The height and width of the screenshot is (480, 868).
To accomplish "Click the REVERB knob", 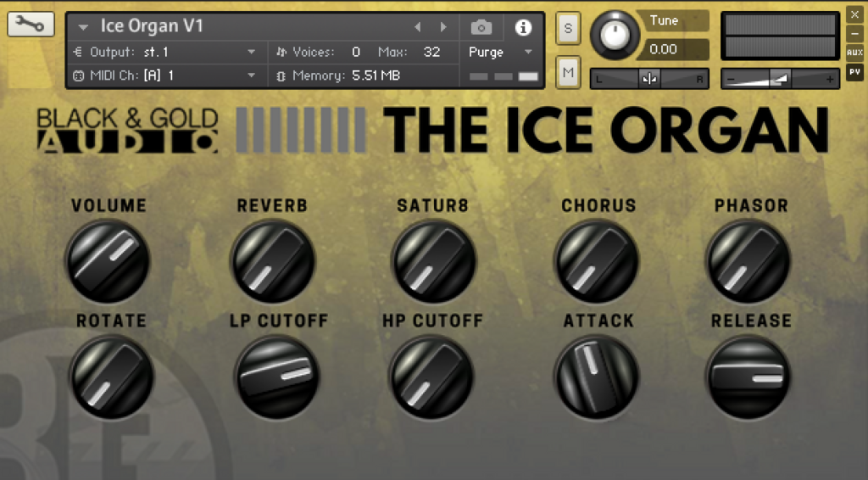I will pyautogui.click(x=273, y=260).
